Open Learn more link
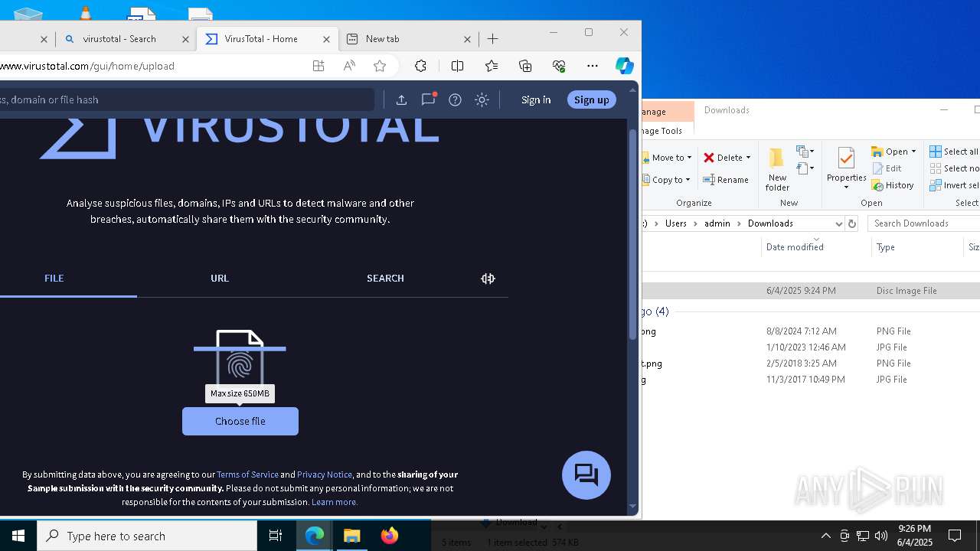The height and width of the screenshot is (551, 980). [335, 502]
